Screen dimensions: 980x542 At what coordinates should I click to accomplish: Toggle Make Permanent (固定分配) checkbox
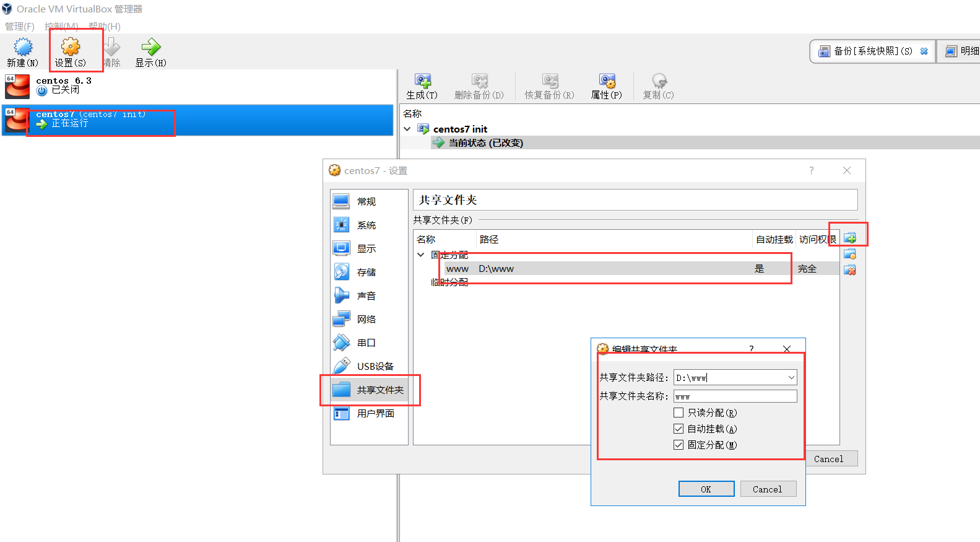[679, 445]
